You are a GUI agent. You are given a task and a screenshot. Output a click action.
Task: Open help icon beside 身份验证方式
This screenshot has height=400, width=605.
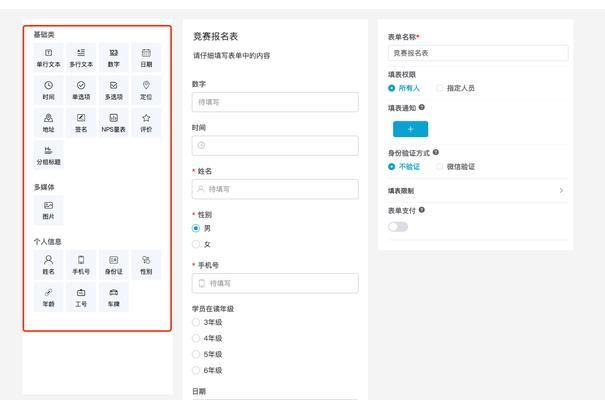436,152
